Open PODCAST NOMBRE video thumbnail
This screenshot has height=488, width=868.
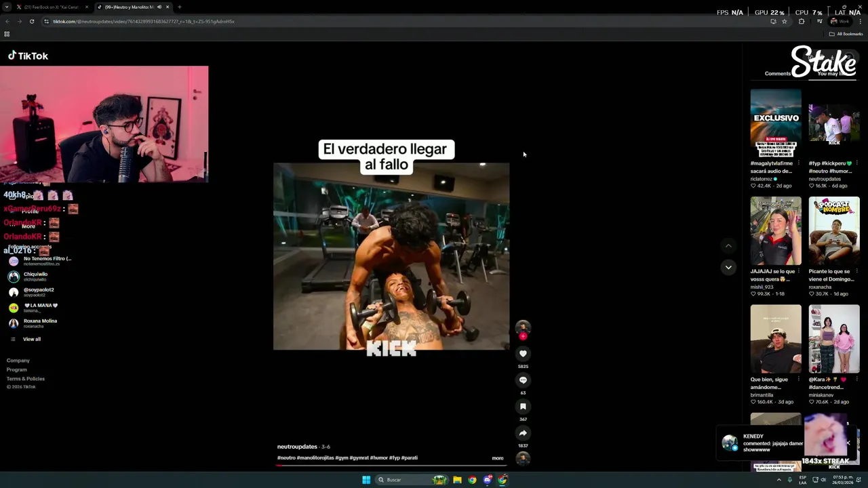pos(834,231)
